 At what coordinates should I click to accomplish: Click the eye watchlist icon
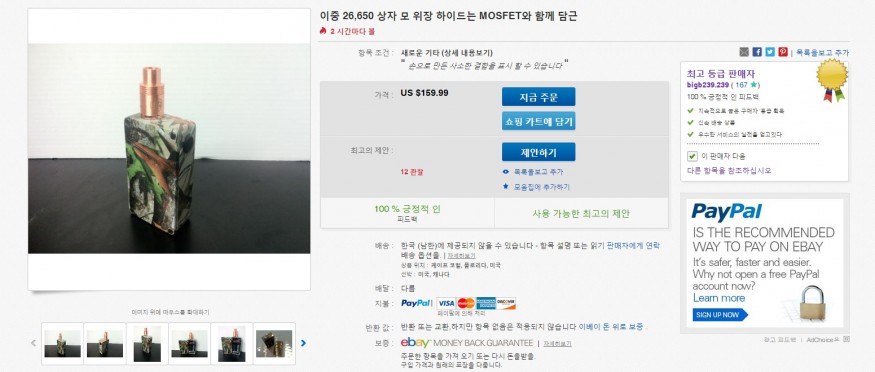[506, 172]
